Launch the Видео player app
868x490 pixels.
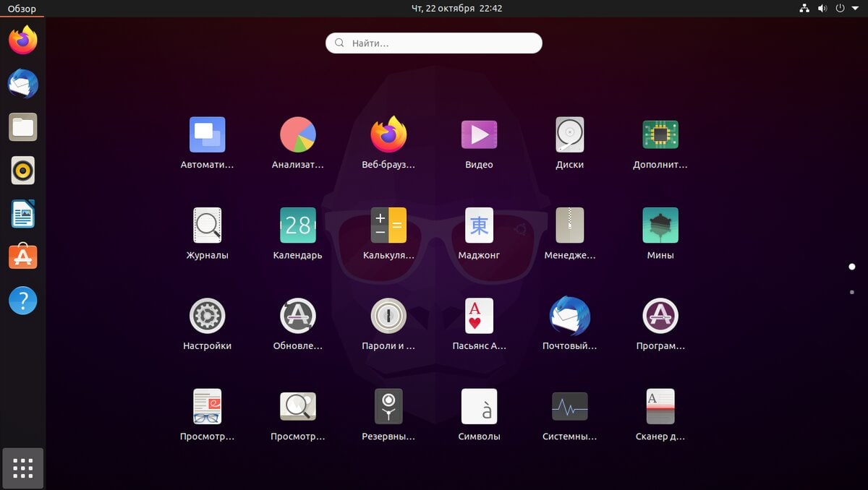(x=479, y=135)
